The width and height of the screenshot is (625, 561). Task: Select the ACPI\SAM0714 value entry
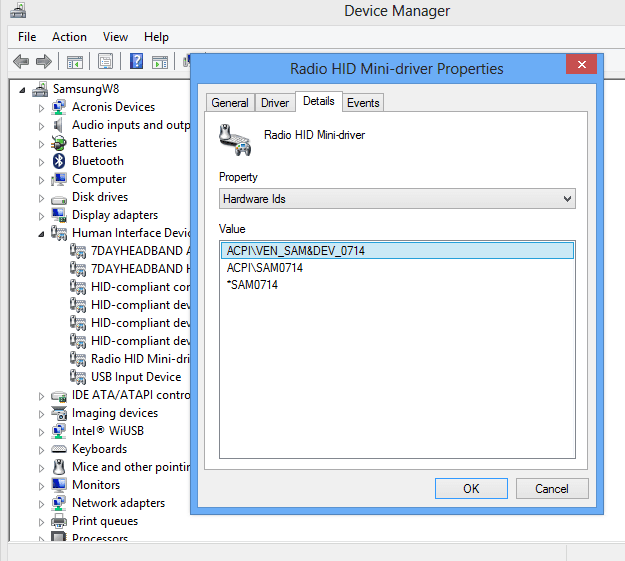265,268
